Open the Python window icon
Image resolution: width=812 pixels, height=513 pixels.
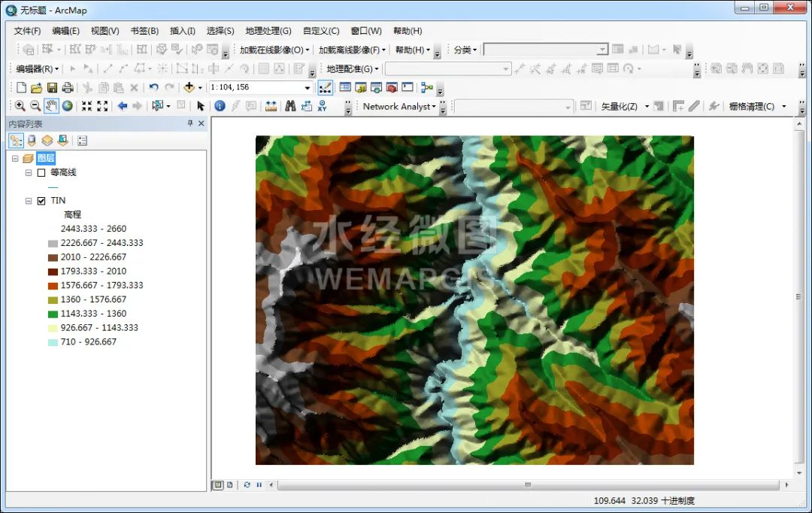point(408,87)
